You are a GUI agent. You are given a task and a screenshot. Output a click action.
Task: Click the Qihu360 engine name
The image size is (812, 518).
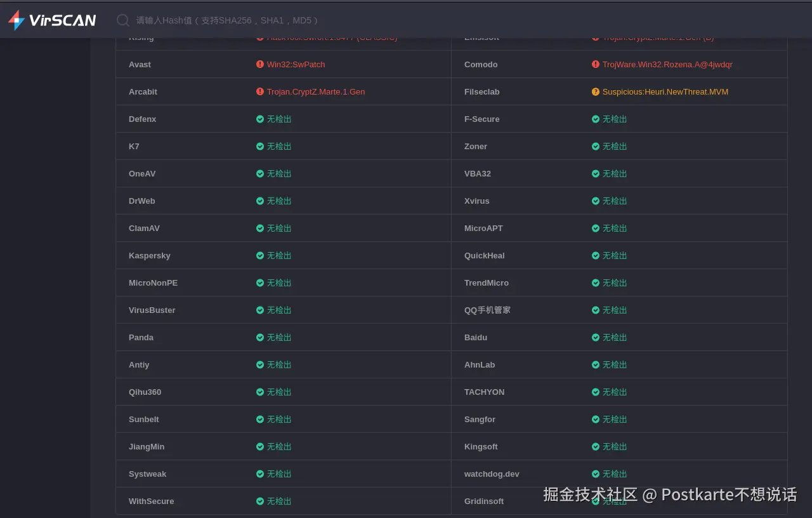tap(145, 392)
